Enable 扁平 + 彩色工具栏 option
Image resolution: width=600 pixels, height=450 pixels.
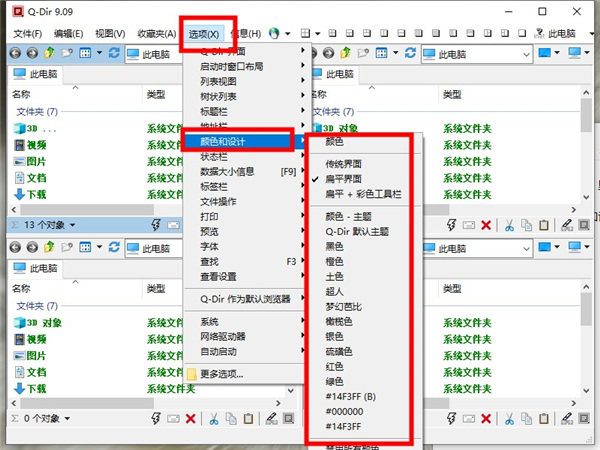pyautogui.click(x=364, y=193)
